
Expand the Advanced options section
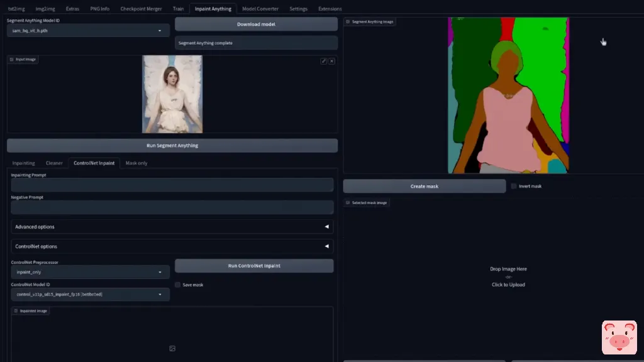click(172, 227)
